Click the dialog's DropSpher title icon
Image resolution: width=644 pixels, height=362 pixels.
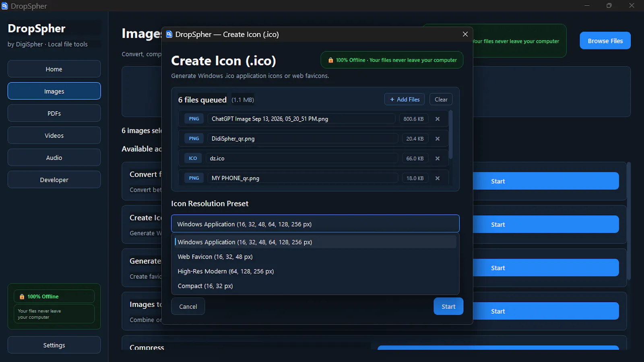169,34
